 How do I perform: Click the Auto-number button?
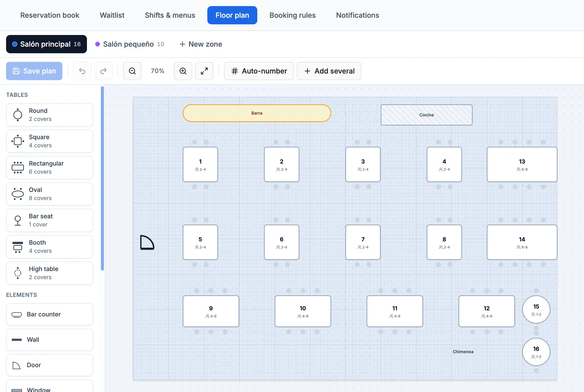point(259,71)
